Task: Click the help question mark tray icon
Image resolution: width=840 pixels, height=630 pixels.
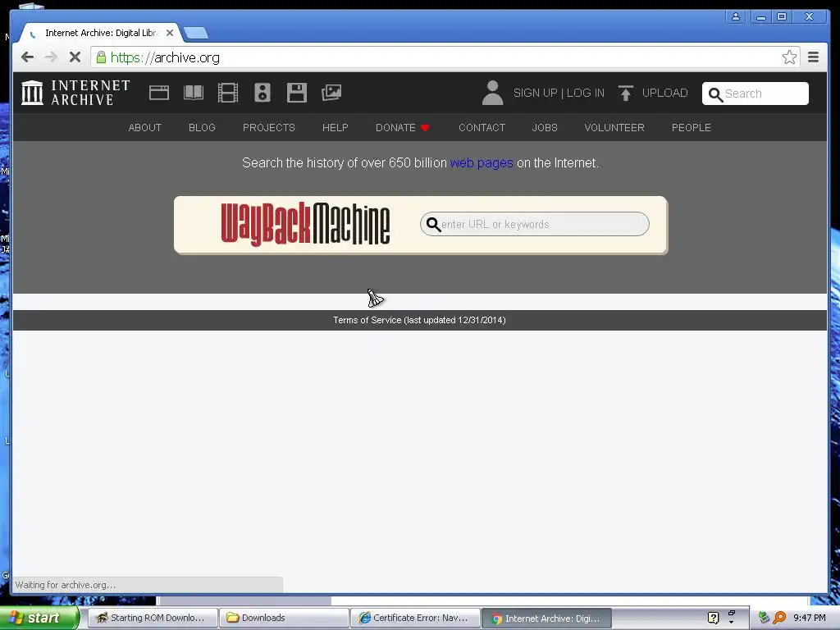Action: click(x=713, y=619)
